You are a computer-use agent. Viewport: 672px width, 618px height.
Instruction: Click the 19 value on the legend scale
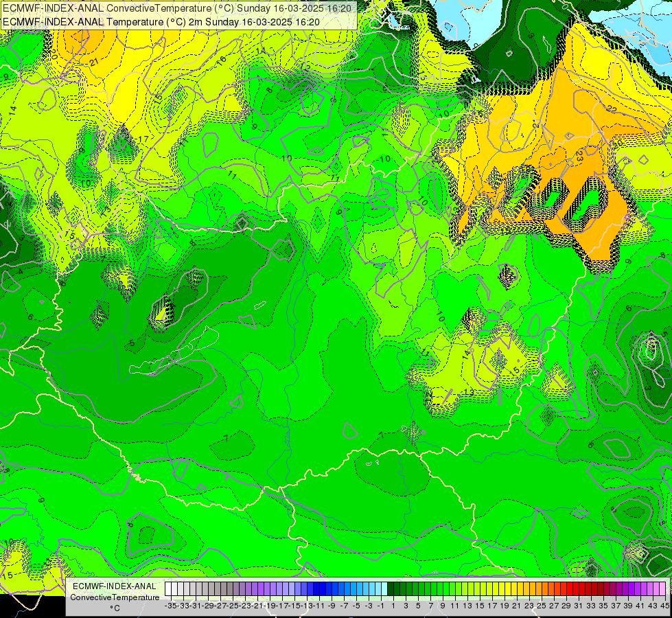click(505, 606)
